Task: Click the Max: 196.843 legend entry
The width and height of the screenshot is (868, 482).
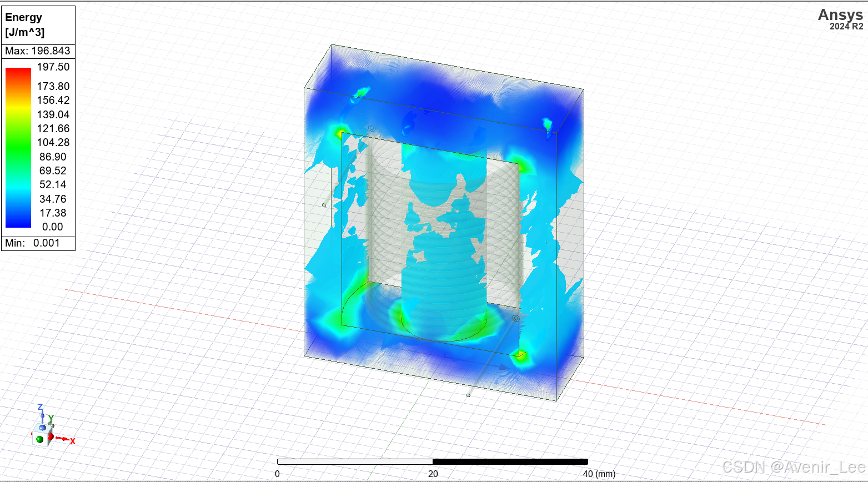Action: pyautogui.click(x=38, y=51)
